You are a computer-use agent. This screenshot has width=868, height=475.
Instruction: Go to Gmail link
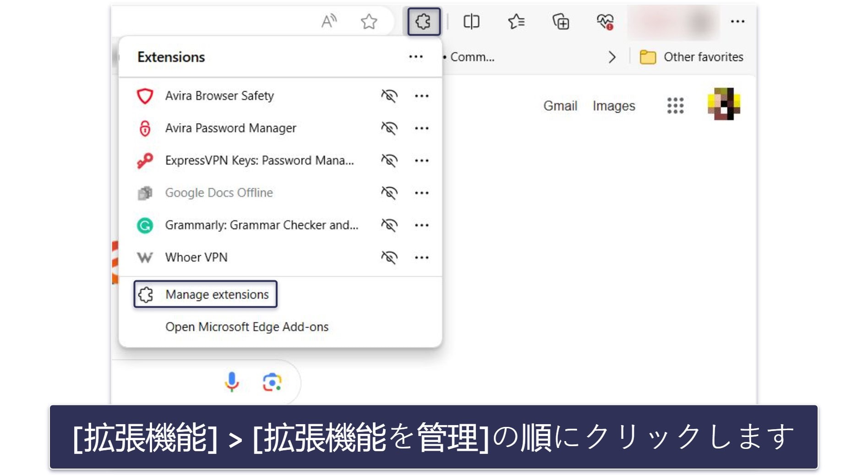pyautogui.click(x=560, y=106)
